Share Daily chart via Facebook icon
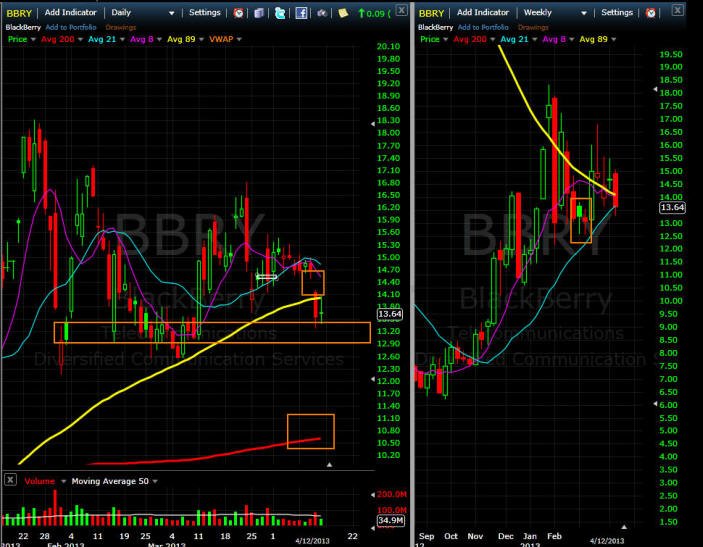The height and width of the screenshot is (547, 703). [301, 13]
